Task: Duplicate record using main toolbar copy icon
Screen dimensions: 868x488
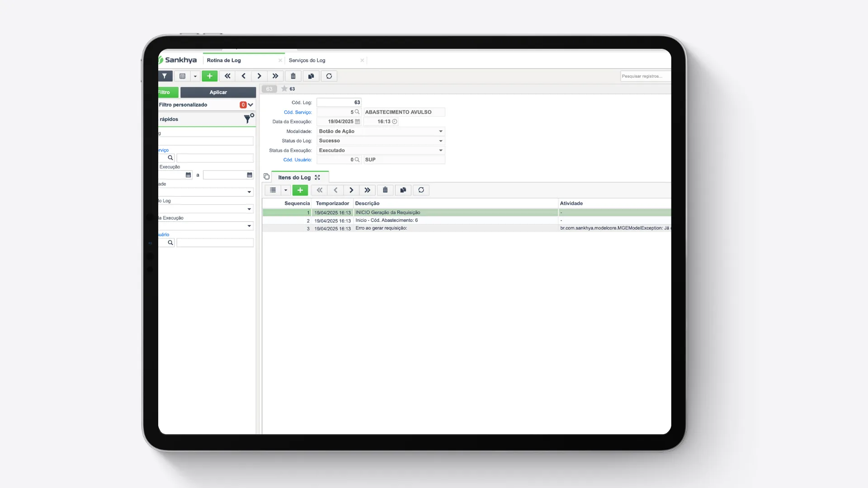Action: [x=311, y=76]
